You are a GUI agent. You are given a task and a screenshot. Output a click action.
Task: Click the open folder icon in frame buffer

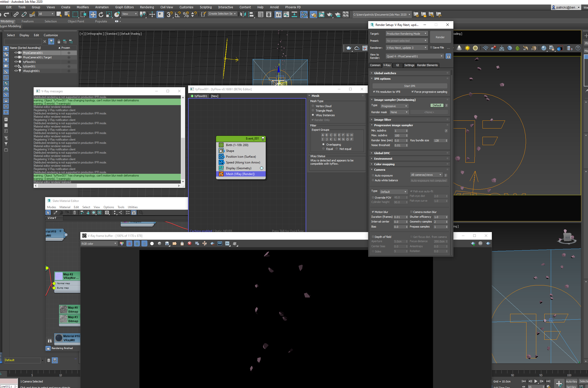(175, 244)
